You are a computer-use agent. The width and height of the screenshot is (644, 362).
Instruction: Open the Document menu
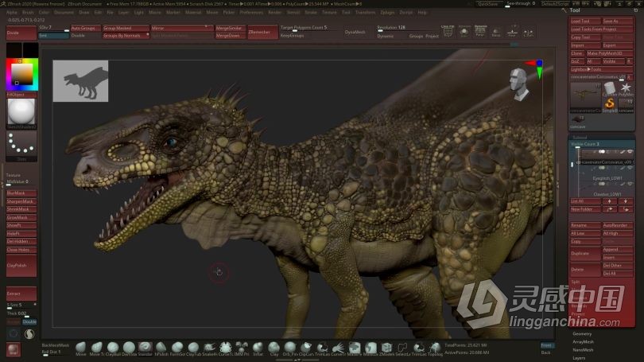point(64,13)
